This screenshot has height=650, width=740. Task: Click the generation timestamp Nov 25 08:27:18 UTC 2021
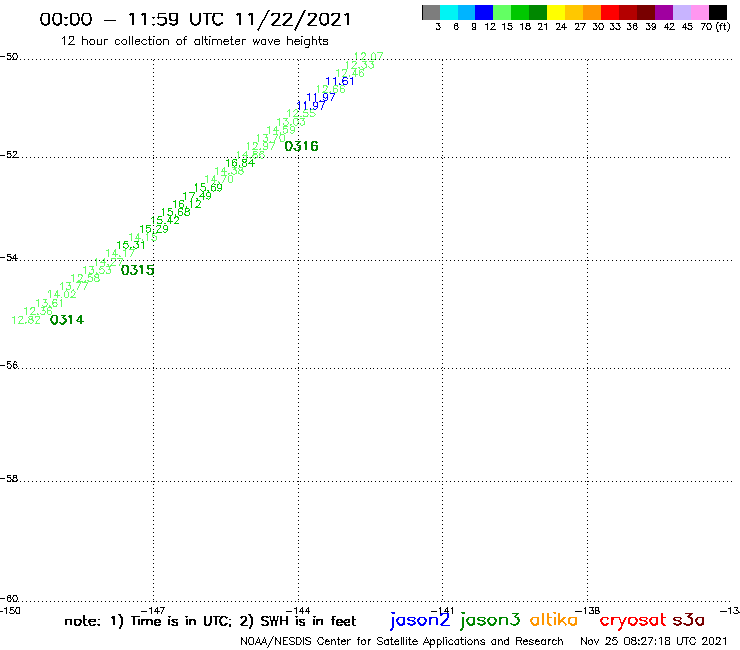(654, 642)
